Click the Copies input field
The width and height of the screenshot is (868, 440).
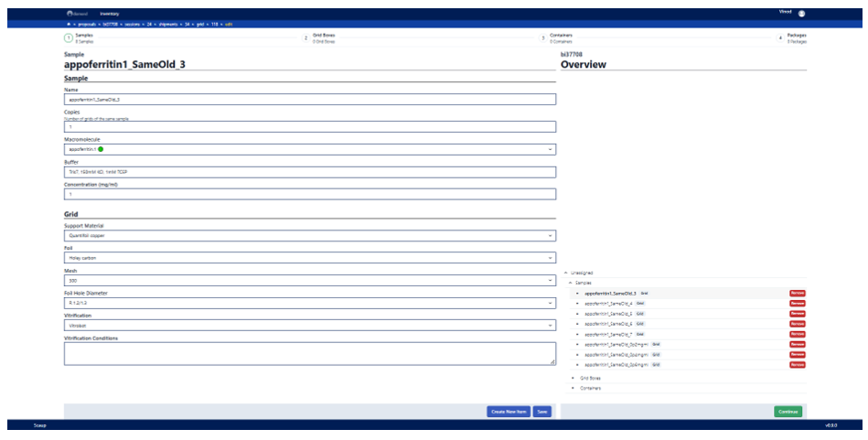pos(310,127)
